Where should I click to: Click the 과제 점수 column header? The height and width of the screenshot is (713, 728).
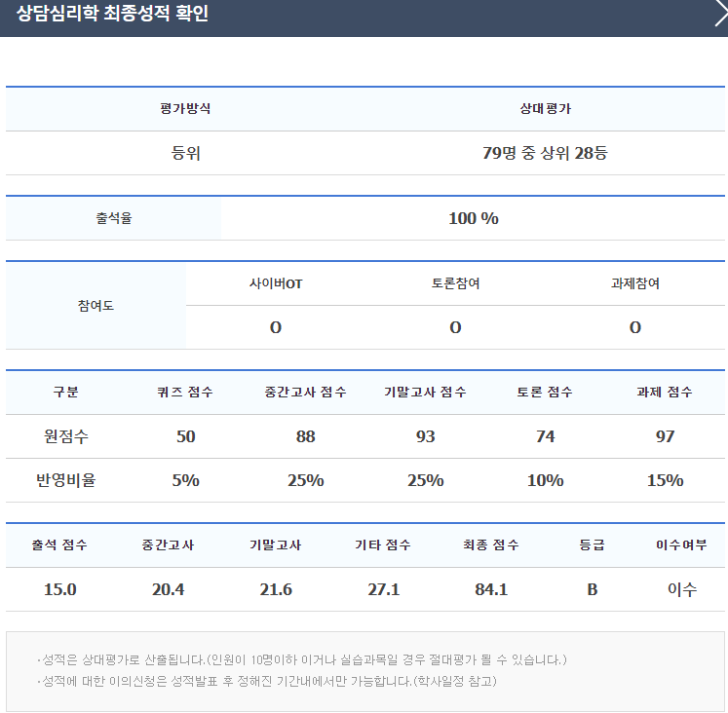(665, 392)
